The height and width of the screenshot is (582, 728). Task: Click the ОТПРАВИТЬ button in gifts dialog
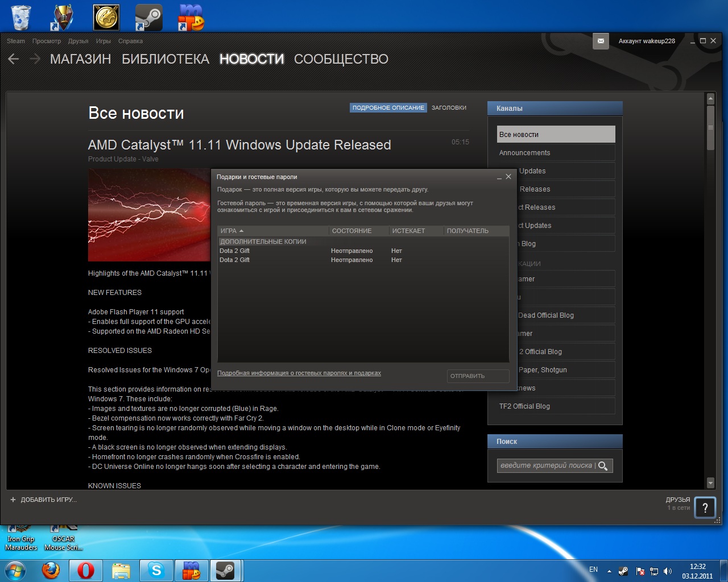478,376
